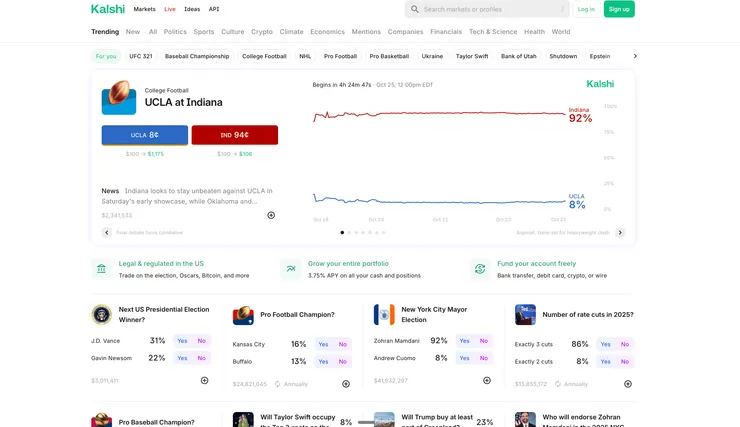Select the Shutdown filter chip
Image resolution: width=740 pixels, height=427 pixels.
point(563,56)
